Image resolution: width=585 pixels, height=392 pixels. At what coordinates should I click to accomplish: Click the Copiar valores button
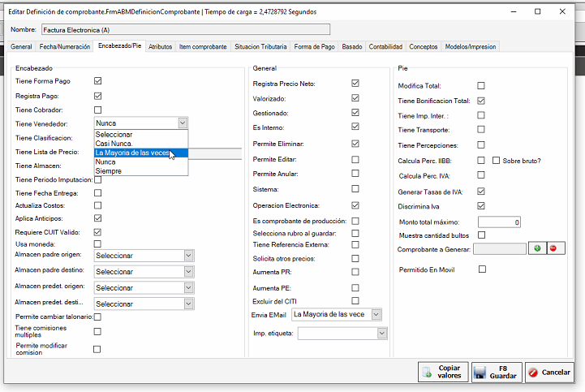tap(443, 372)
